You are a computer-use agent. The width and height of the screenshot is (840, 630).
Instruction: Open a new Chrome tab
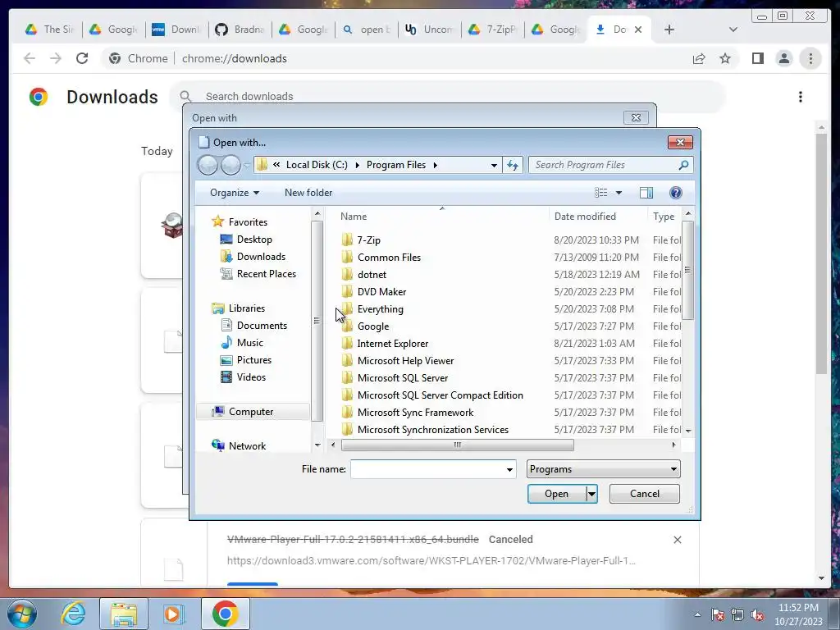click(669, 30)
